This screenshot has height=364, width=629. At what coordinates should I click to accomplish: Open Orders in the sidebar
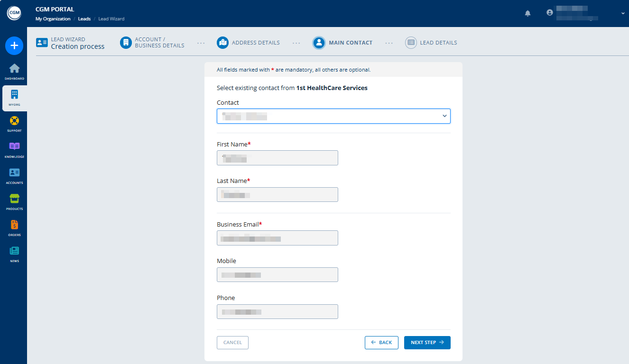coord(14,226)
